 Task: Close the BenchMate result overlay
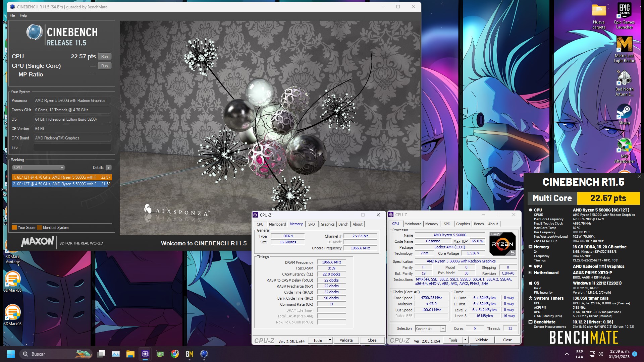639,177
